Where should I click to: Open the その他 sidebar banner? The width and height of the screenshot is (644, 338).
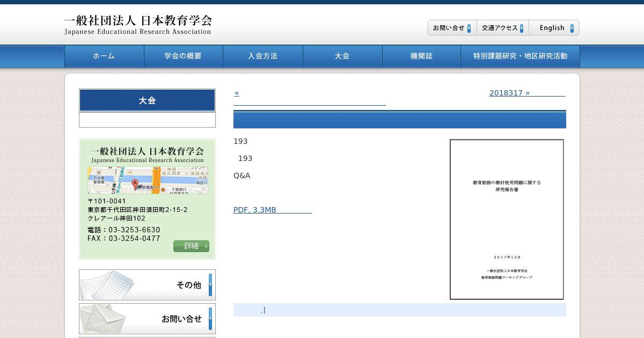(147, 285)
